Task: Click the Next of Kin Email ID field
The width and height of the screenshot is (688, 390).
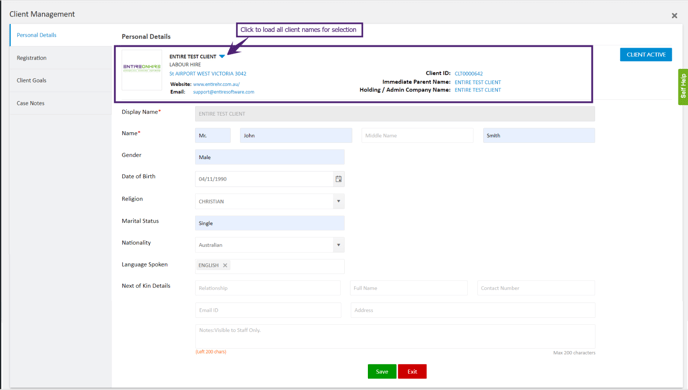Action: tap(268, 310)
